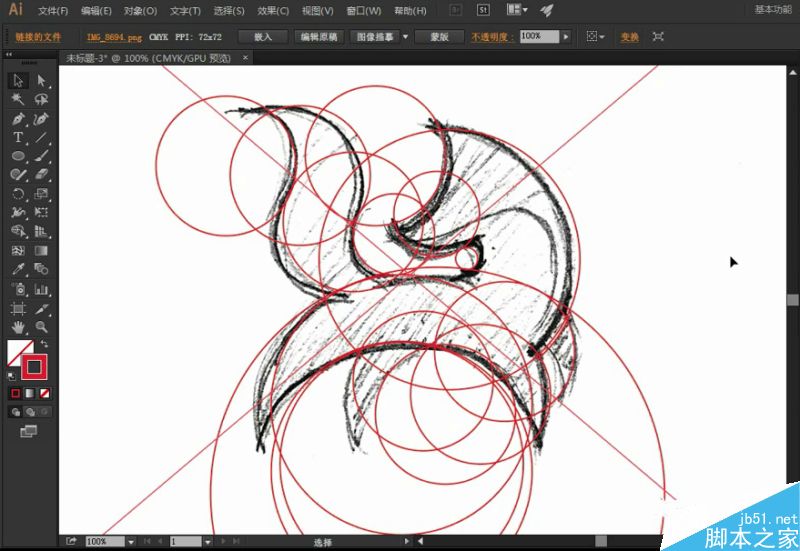Click the Fill color swatch
Screen dimensions: 800x551
[x=15, y=348]
